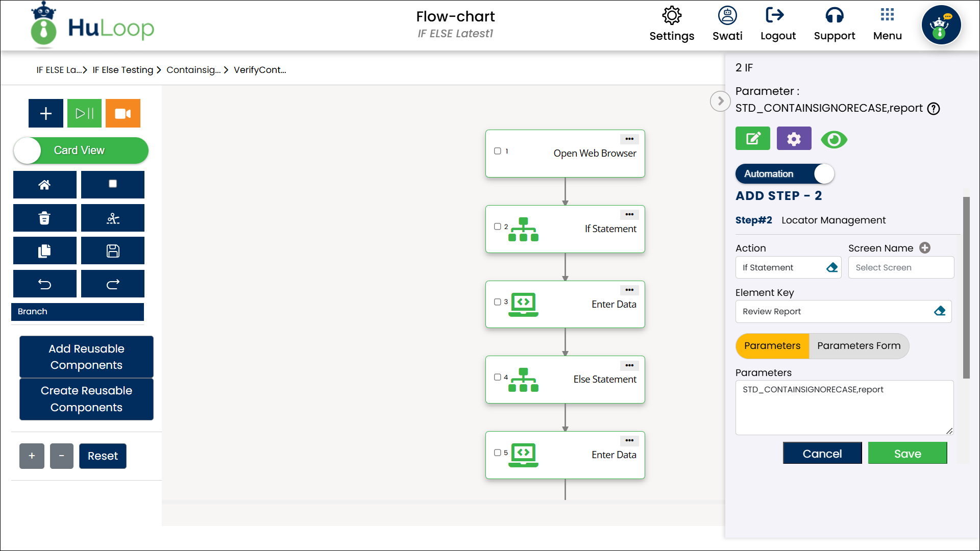The image size is (980, 551).
Task: Switch to the Parameters Form tab
Action: 859,346
